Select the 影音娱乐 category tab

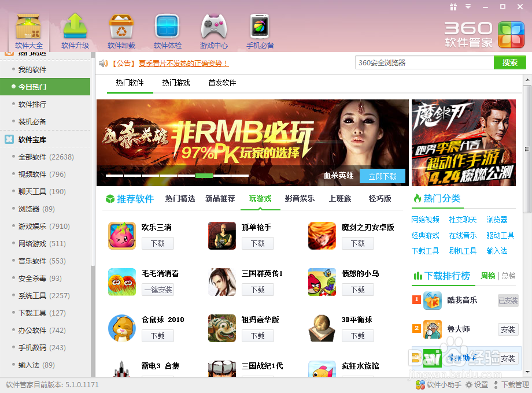click(300, 198)
